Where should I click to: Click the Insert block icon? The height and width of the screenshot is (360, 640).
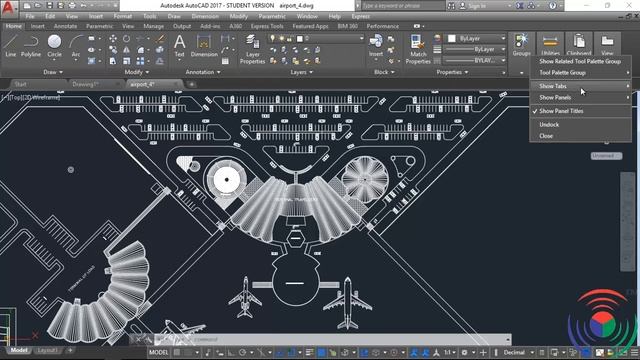[x=376, y=46]
